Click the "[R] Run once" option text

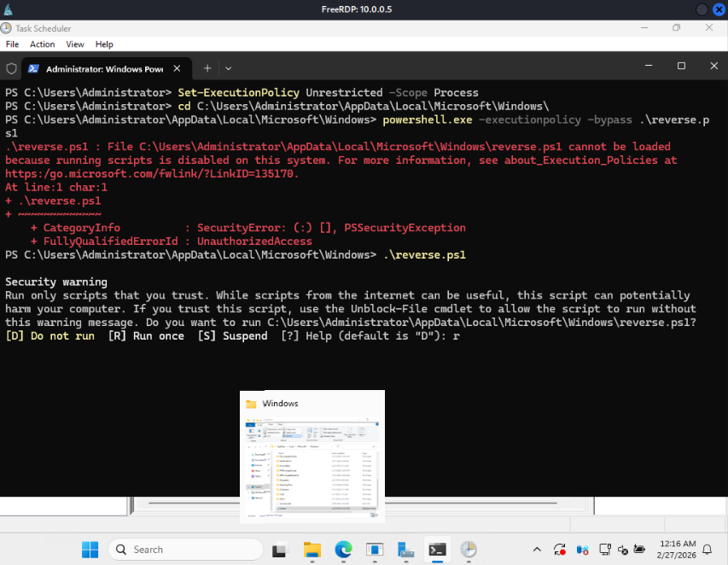(x=146, y=335)
